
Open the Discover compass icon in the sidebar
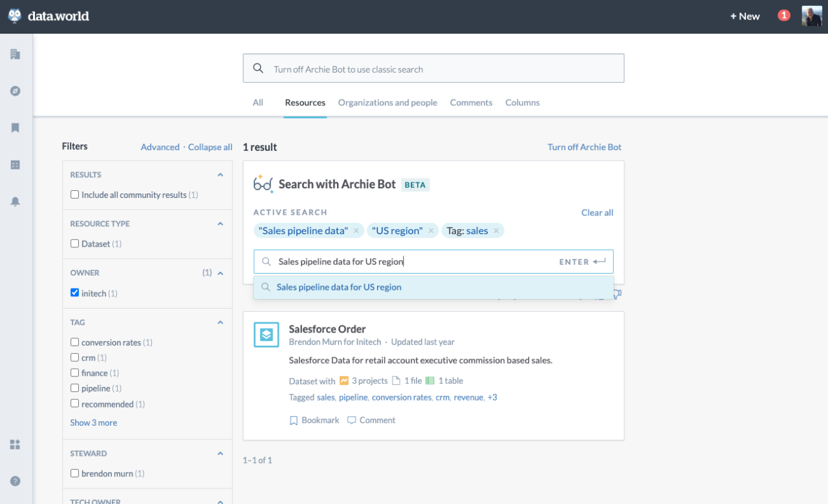point(16,91)
